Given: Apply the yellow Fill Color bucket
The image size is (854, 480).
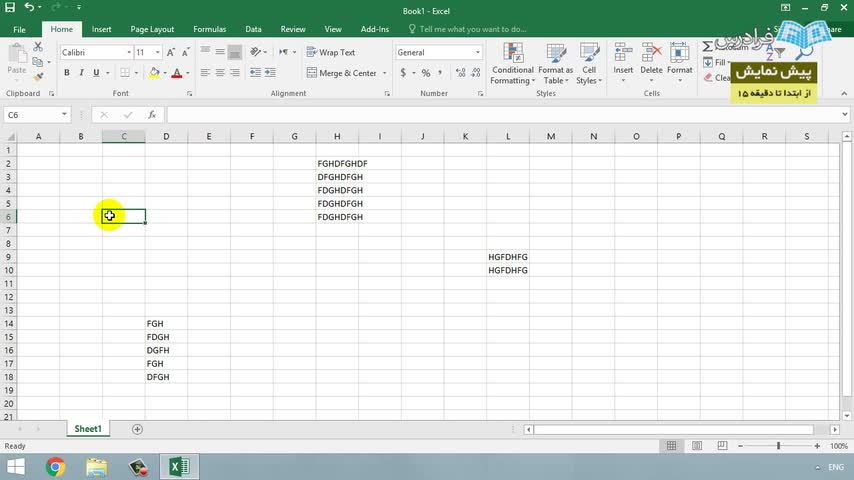Looking at the screenshot, I should click(154, 72).
